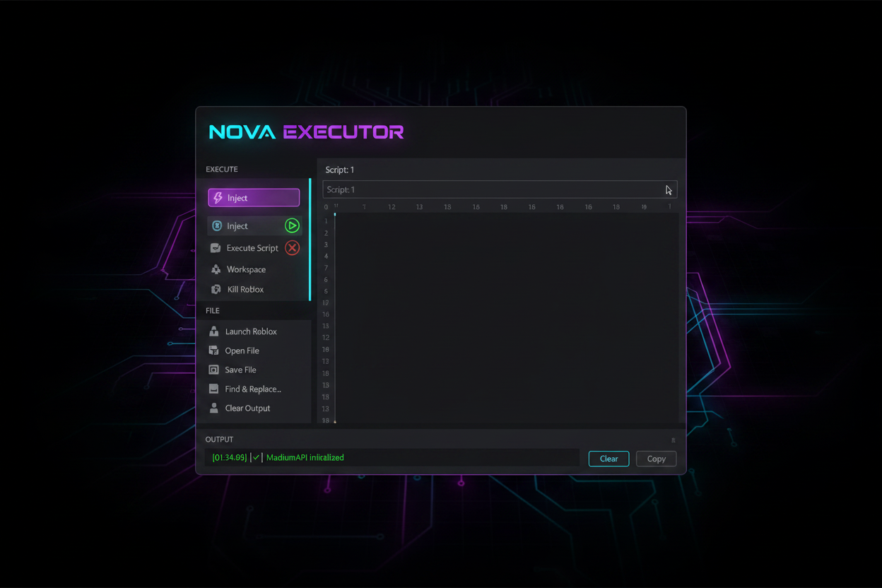Image resolution: width=882 pixels, height=588 pixels.
Task: Open Find & Replace from the File list
Action: [254, 389]
